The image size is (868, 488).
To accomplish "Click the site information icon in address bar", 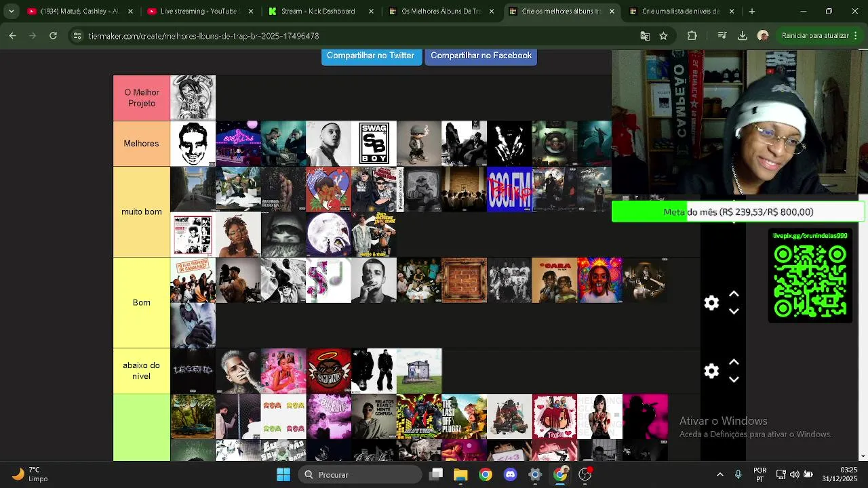I will tap(77, 36).
